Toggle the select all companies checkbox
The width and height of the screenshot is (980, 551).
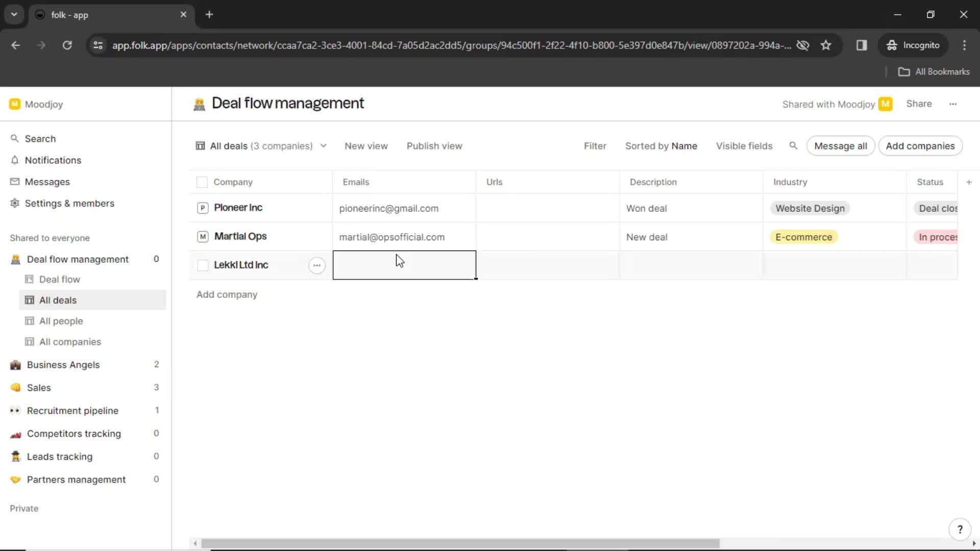click(201, 182)
